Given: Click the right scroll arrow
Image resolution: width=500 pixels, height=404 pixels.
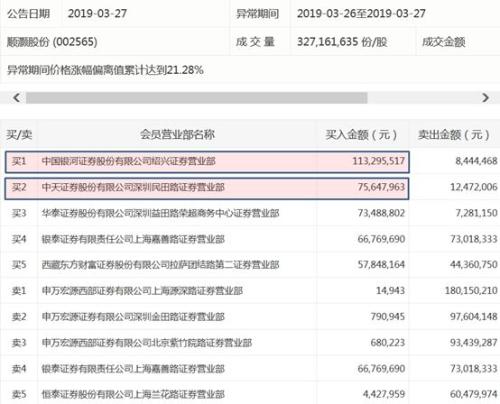Looking at the screenshot, I should [485, 98].
